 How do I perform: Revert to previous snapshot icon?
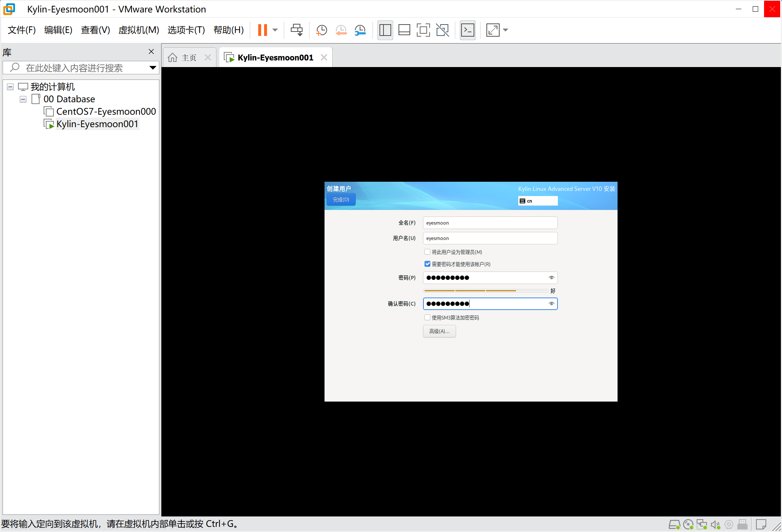[341, 30]
